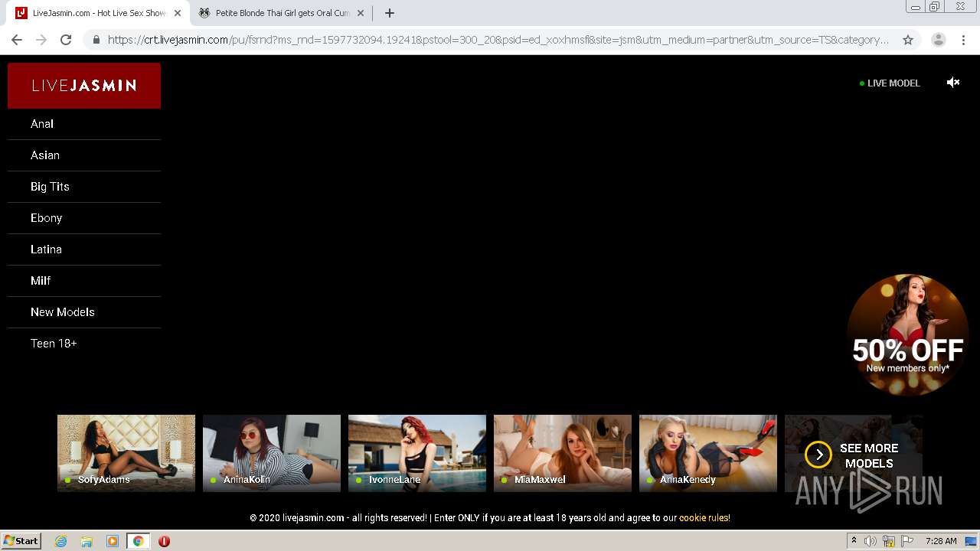Open the Chrome profile avatar menu
980x551 pixels.
938,40
